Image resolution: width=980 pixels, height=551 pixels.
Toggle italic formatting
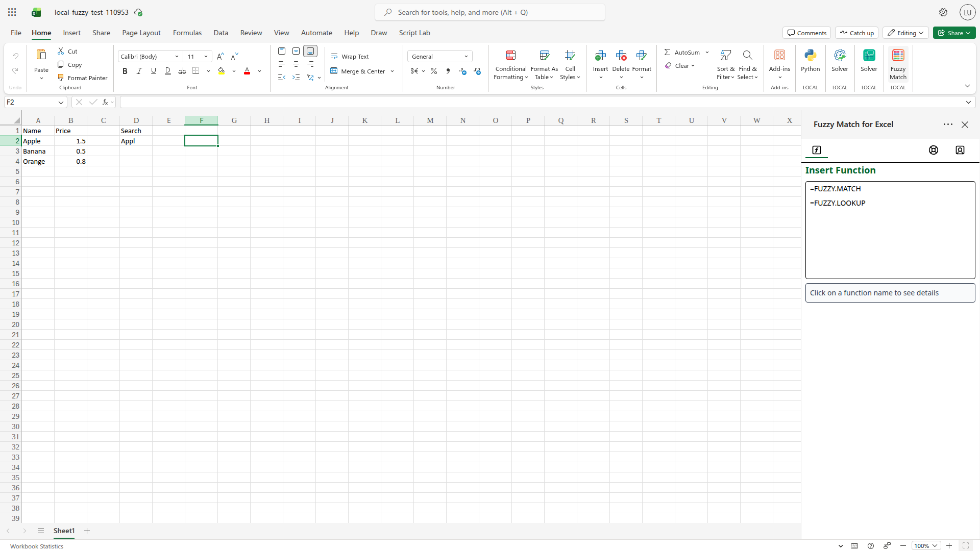[x=139, y=71]
